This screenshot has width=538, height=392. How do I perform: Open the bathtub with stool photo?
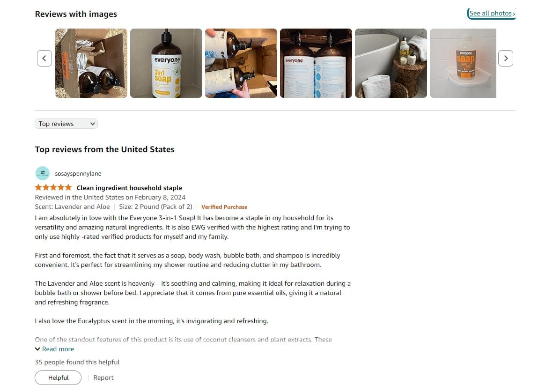391,63
